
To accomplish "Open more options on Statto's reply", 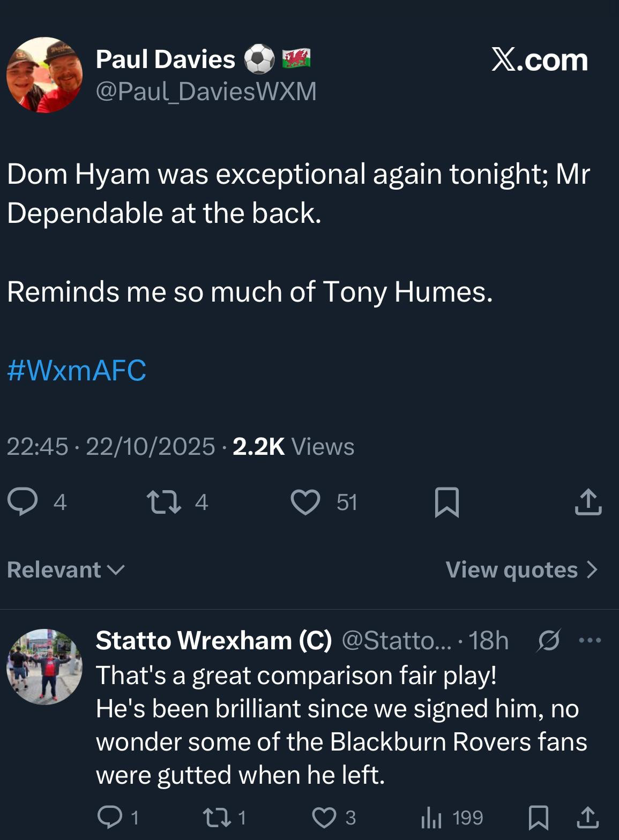I will (591, 640).
